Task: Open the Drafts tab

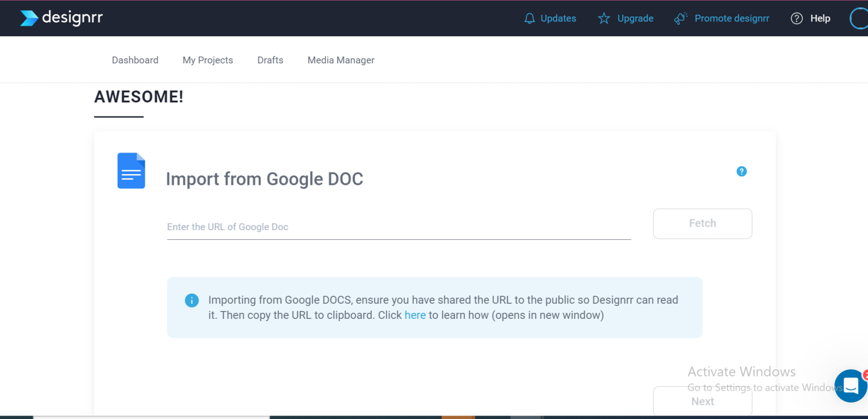Action: coord(270,60)
